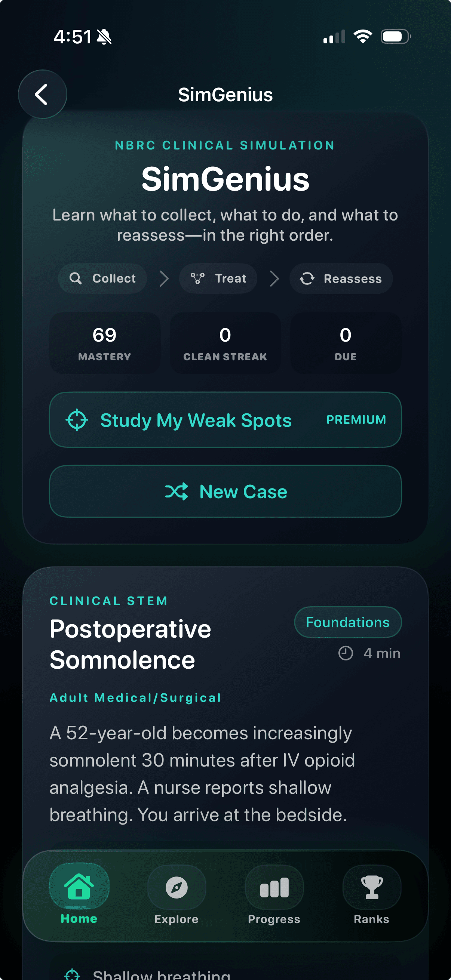Tap the Adult Medical/Surgical category label
The width and height of the screenshot is (451, 980).
click(135, 698)
